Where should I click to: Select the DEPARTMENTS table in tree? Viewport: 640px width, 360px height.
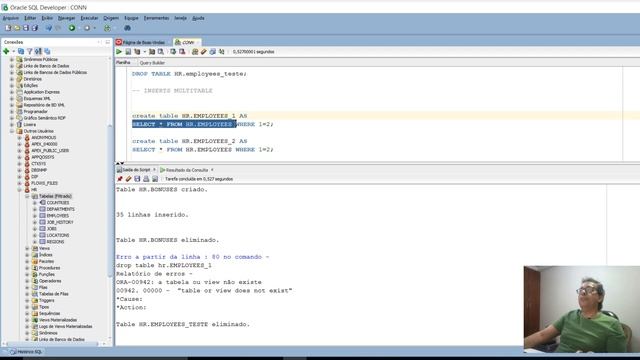(60, 209)
